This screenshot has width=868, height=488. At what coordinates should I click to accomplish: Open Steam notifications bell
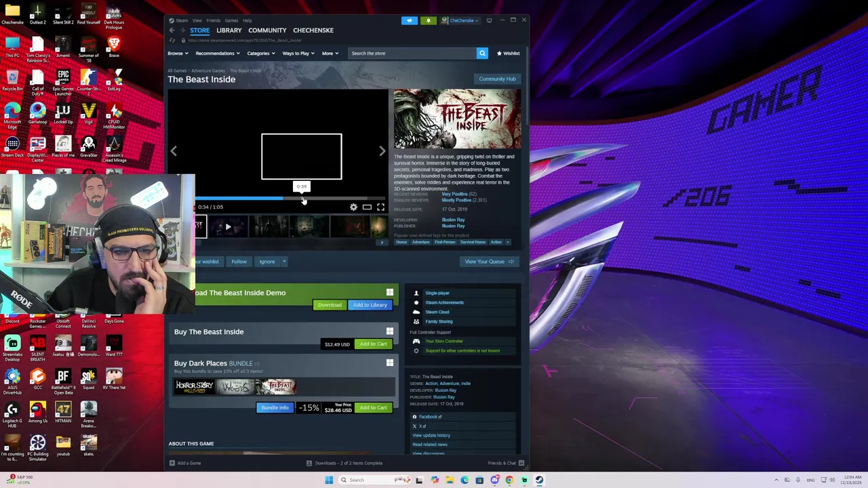[x=428, y=20]
